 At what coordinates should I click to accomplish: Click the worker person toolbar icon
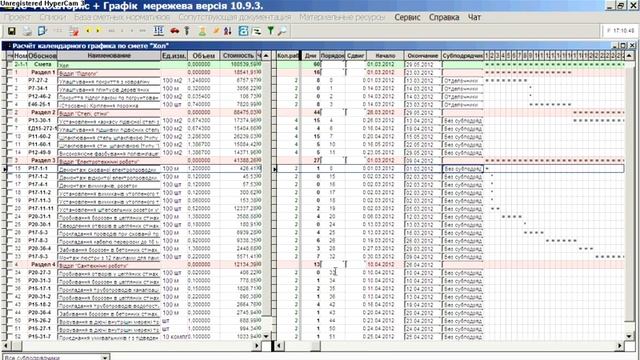tap(202, 31)
